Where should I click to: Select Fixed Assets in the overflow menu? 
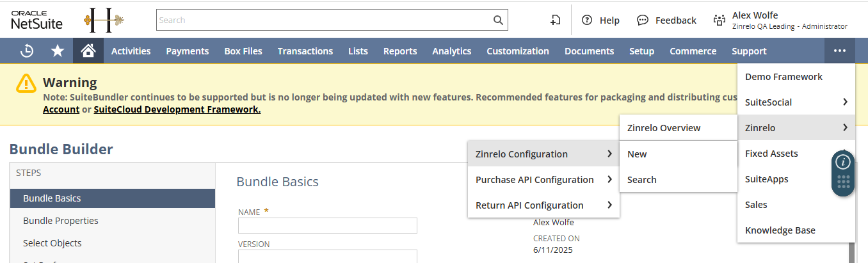[x=796, y=153]
